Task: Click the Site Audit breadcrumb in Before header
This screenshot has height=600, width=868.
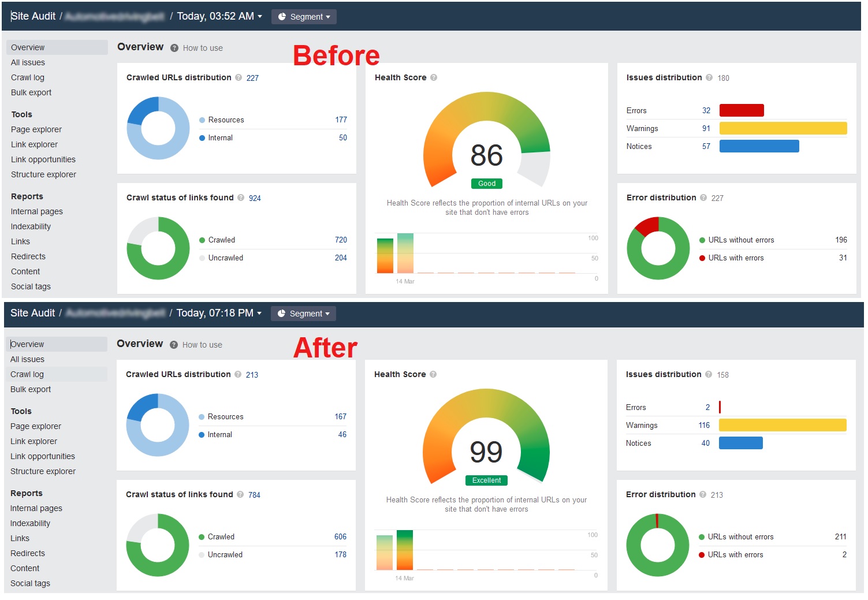Action: point(33,16)
